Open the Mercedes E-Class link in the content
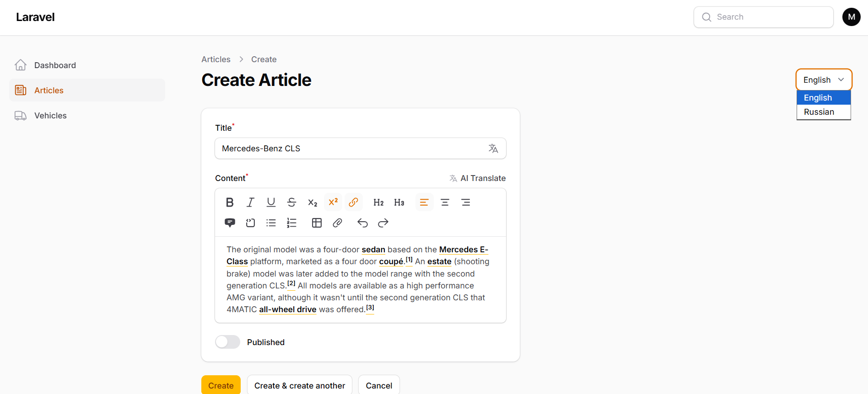This screenshot has width=868, height=394. (x=464, y=250)
